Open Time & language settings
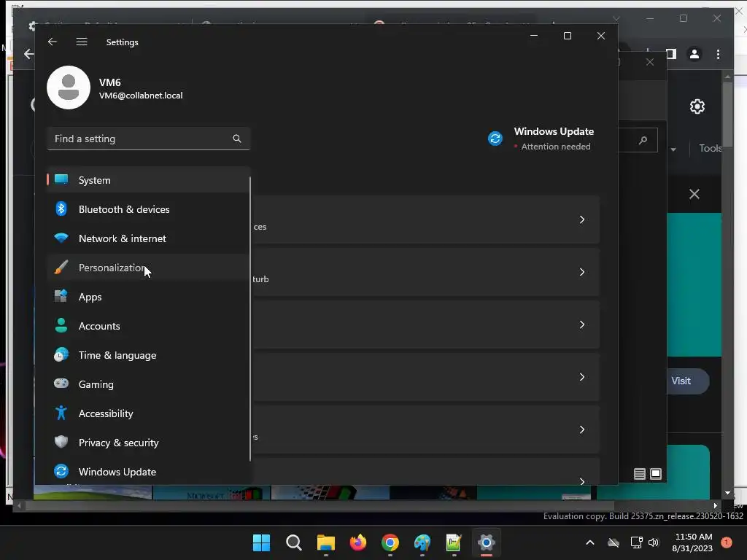 pyautogui.click(x=147, y=355)
